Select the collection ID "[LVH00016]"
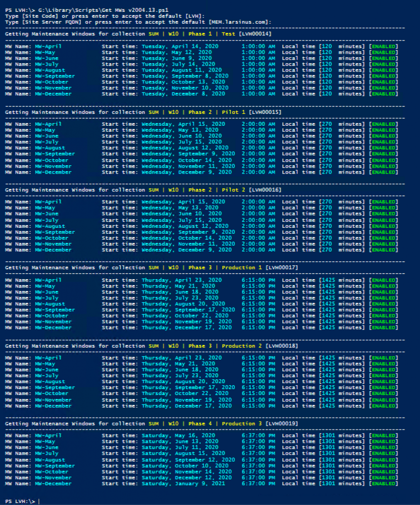The height and width of the screenshot is (505, 420). click(x=265, y=190)
